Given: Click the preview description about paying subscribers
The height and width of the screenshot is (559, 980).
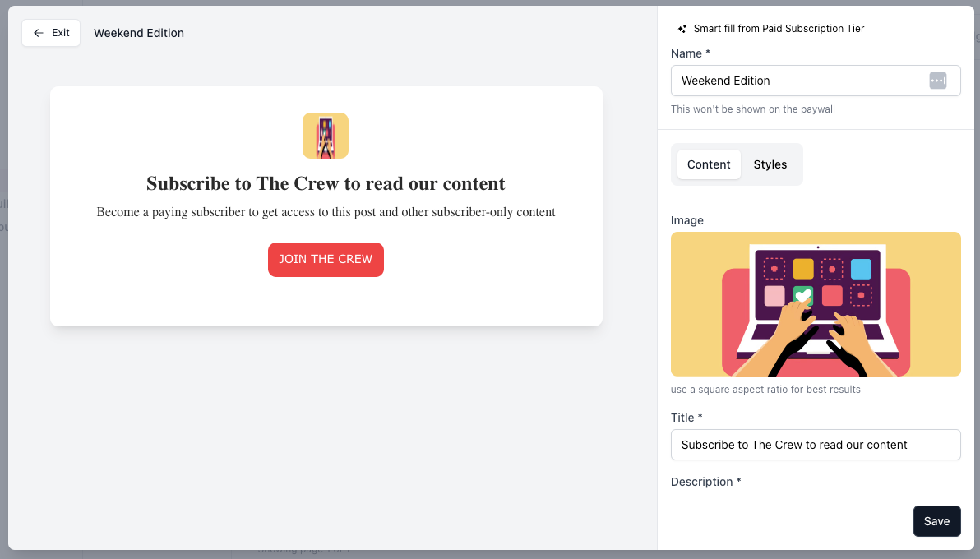Looking at the screenshot, I should [326, 212].
